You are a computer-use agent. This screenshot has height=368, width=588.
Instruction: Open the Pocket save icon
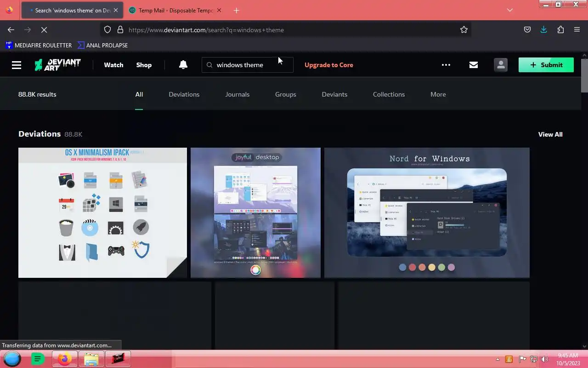527,30
